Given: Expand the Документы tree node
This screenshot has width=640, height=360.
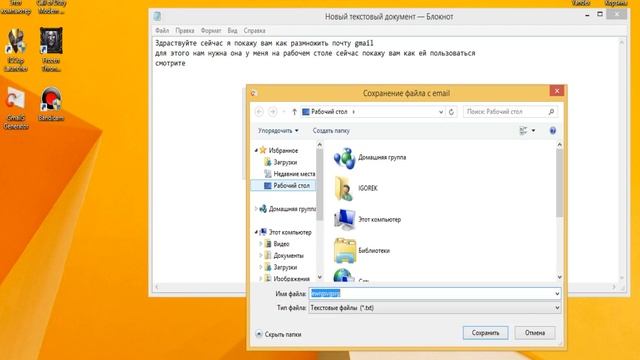Looking at the screenshot, I should pos(260,256).
